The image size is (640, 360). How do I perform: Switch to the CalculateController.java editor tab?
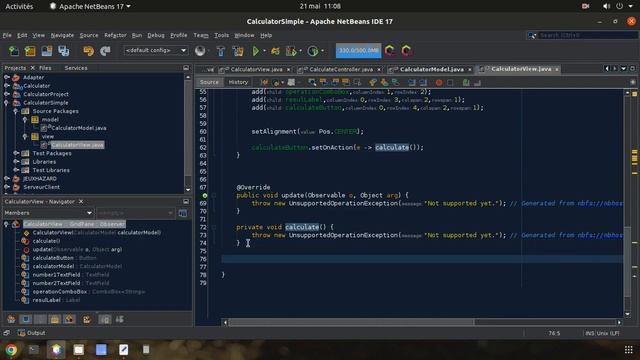(x=340, y=69)
